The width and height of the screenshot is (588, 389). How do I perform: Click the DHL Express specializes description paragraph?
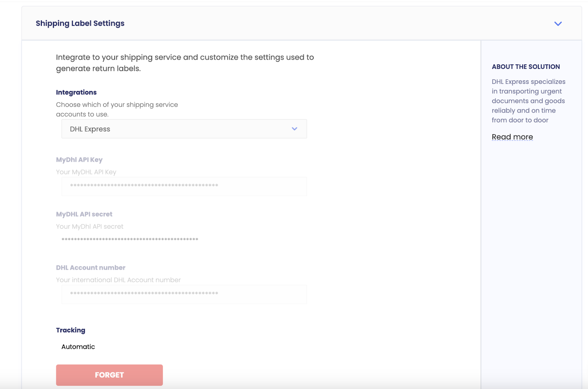tap(528, 101)
